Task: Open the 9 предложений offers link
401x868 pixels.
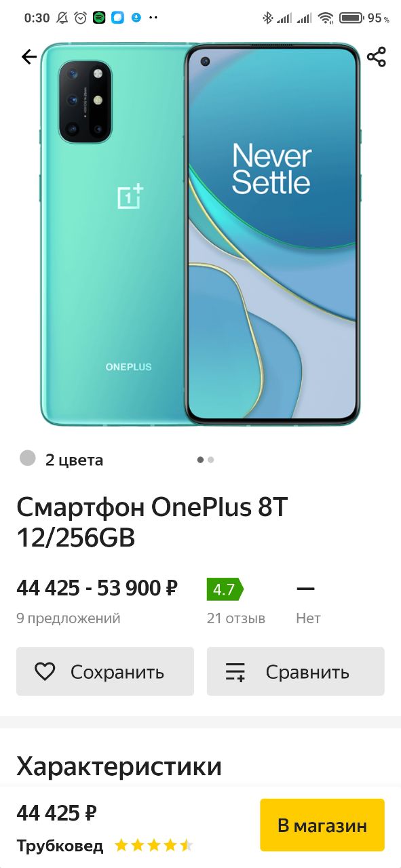Action: tap(69, 618)
